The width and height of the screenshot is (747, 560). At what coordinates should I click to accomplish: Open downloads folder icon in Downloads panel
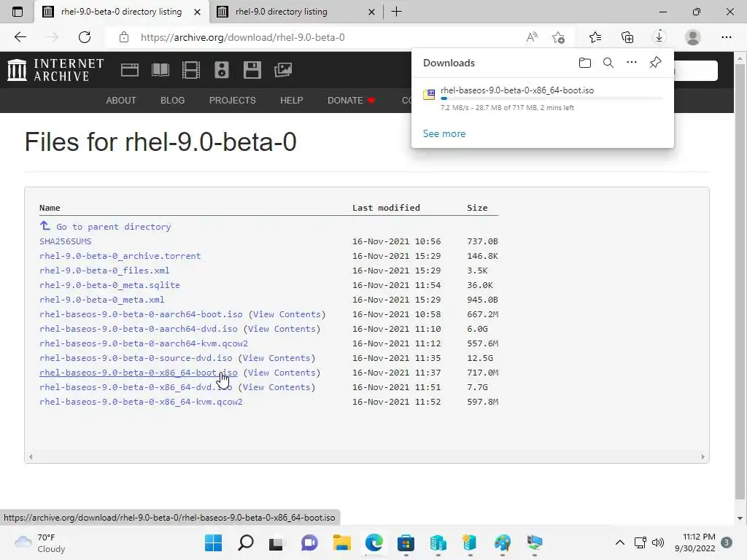tap(585, 63)
